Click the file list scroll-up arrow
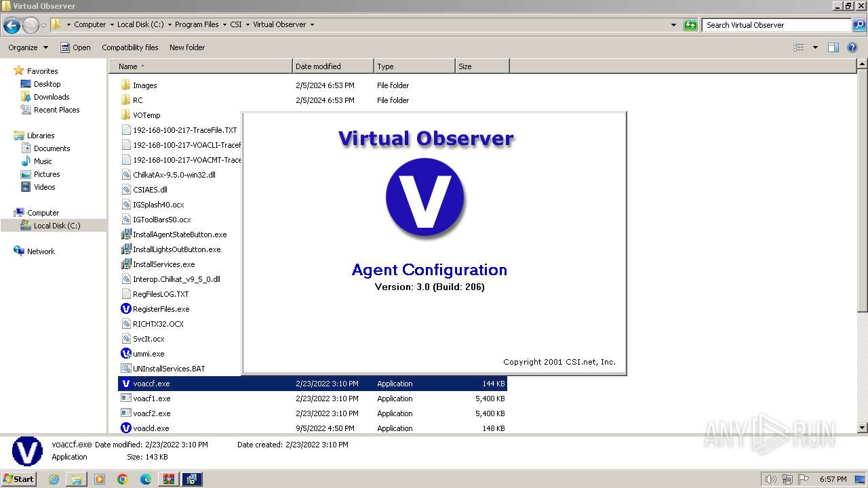 coord(862,64)
